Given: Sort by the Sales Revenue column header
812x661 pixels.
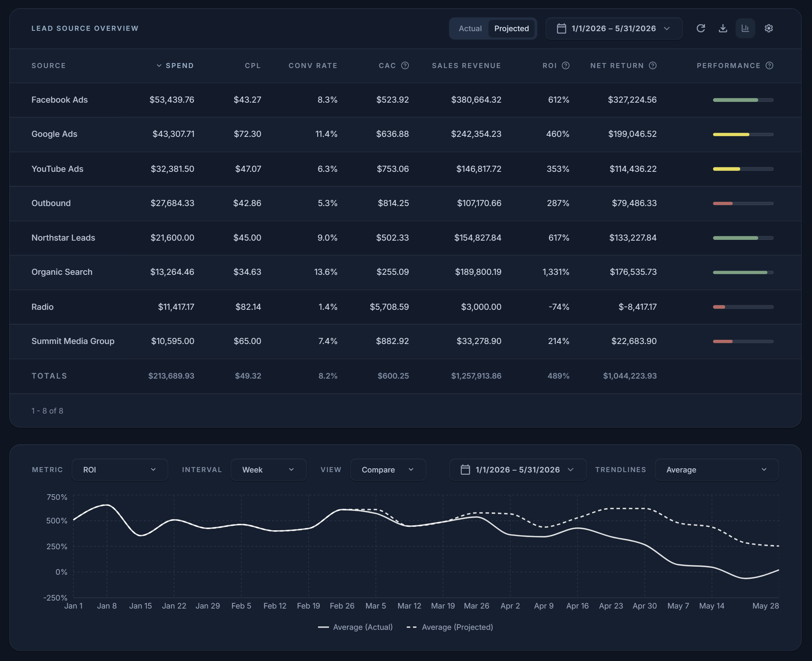Looking at the screenshot, I should [466, 65].
